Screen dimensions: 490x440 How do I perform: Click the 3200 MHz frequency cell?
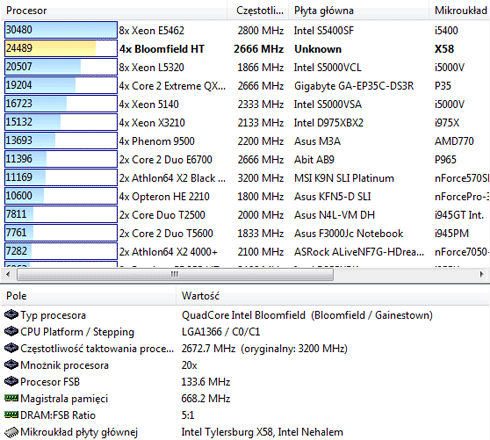[x=260, y=178]
